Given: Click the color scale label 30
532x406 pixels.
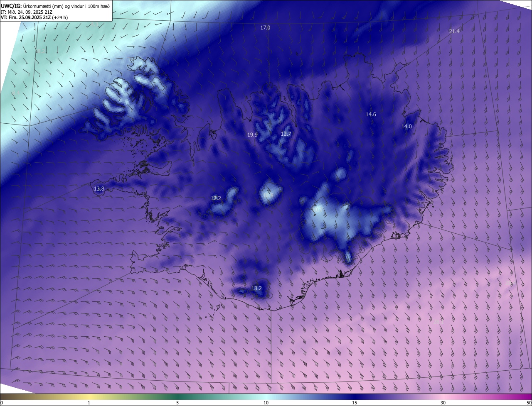Looking at the screenshot, I should point(443,403).
